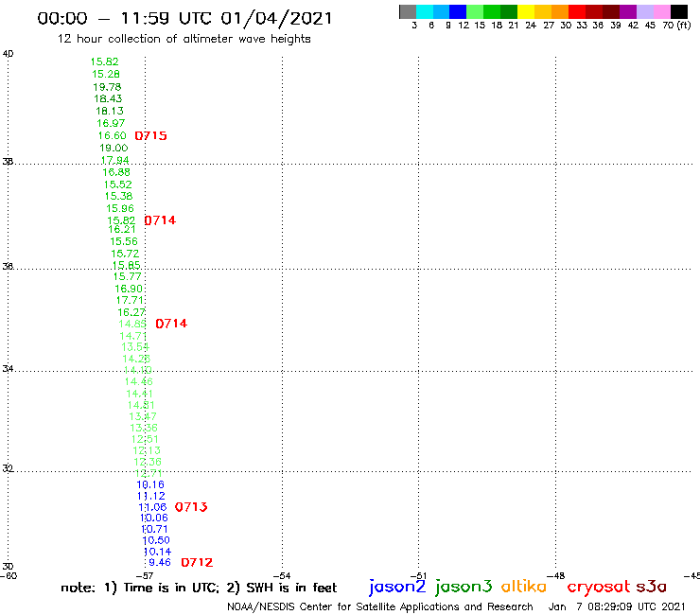Click the '12 hour collection' subtitle
Screen dimensions: 700x615
pos(184,39)
